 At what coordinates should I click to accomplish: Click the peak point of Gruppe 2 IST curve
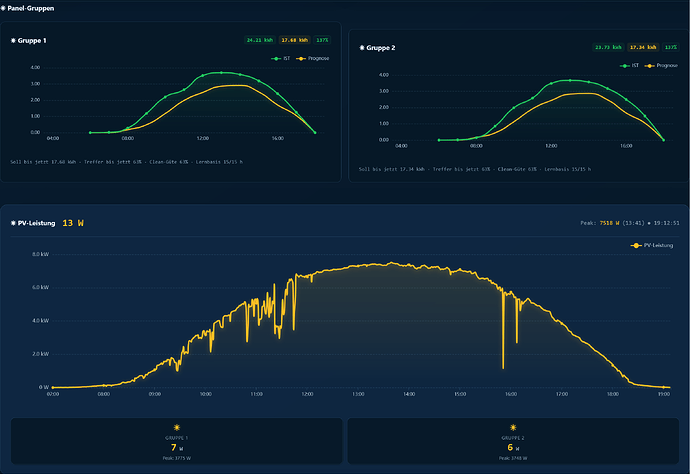pyautogui.click(x=570, y=81)
